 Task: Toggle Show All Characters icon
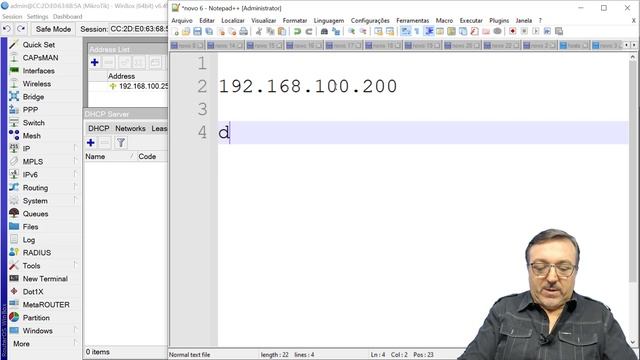click(417, 31)
